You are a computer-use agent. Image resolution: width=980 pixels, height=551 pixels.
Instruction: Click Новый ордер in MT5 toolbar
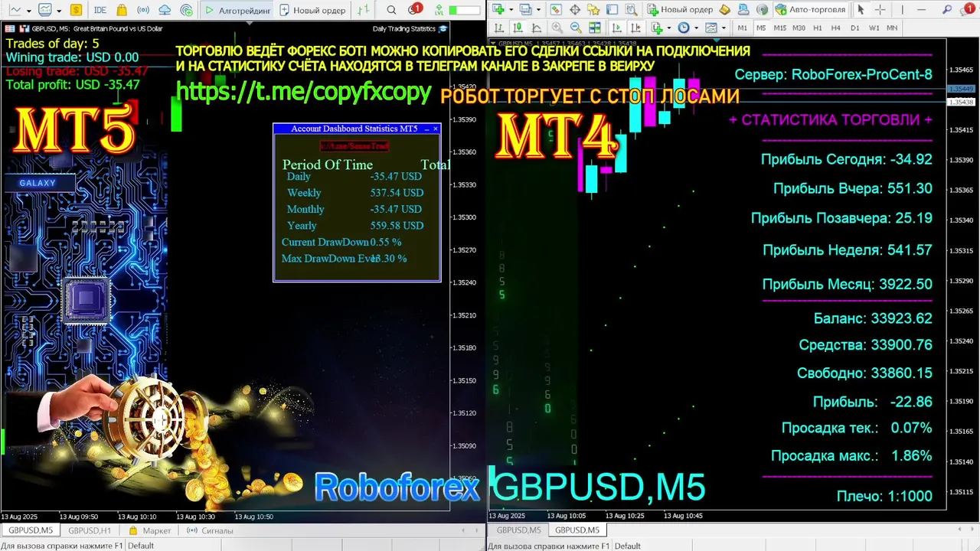[312, 10]
